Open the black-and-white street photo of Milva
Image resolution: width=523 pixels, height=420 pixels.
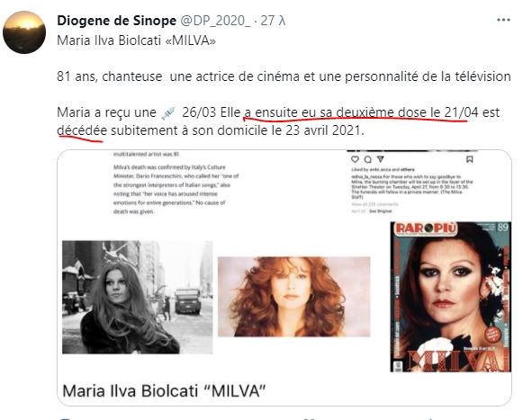pos(138,297)
